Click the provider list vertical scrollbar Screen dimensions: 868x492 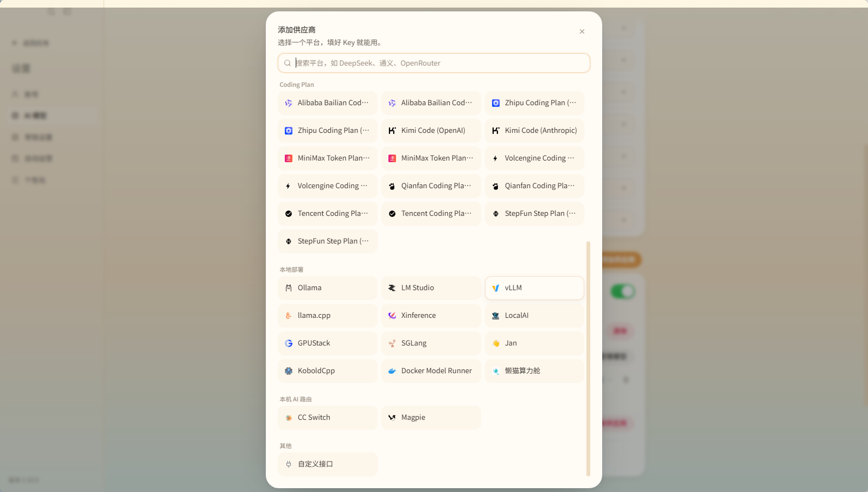coord(588,359)
